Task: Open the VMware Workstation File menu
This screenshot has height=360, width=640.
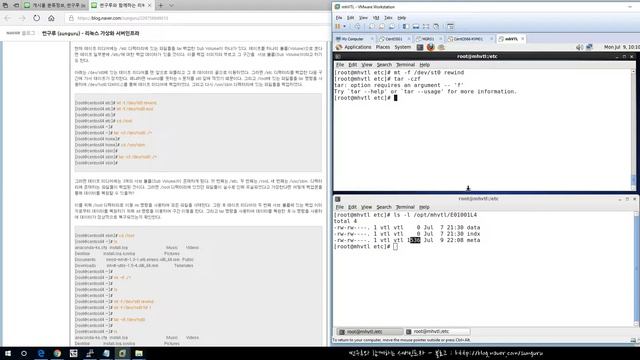Action: (x=339, y=18)
